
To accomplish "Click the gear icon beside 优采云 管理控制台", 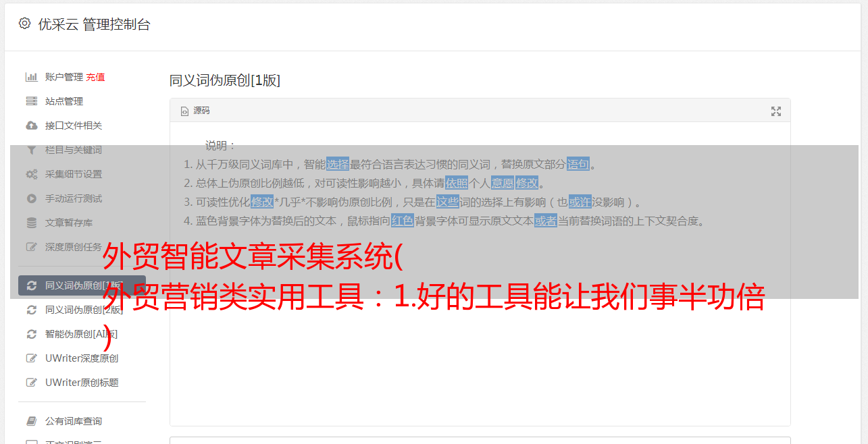I will coord(25,24).
